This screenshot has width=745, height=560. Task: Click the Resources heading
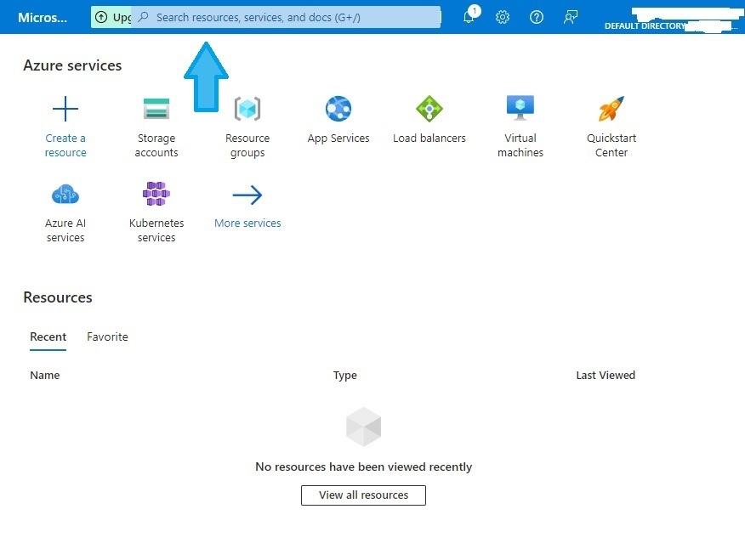(58, 297)
